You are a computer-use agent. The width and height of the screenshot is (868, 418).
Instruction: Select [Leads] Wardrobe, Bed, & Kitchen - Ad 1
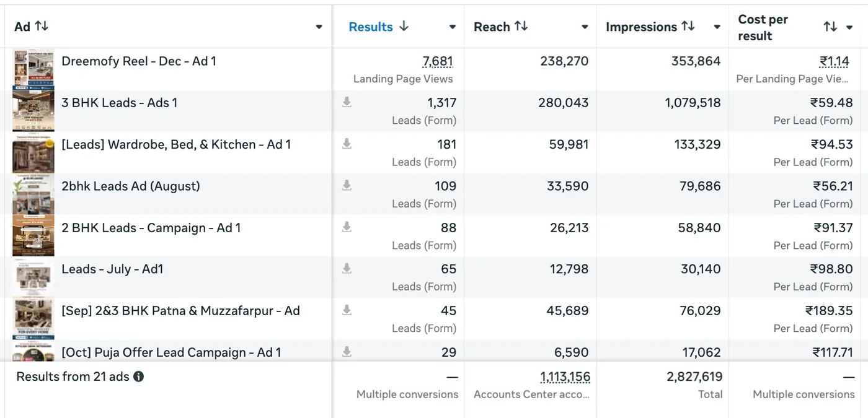click(x=176, y=145)
